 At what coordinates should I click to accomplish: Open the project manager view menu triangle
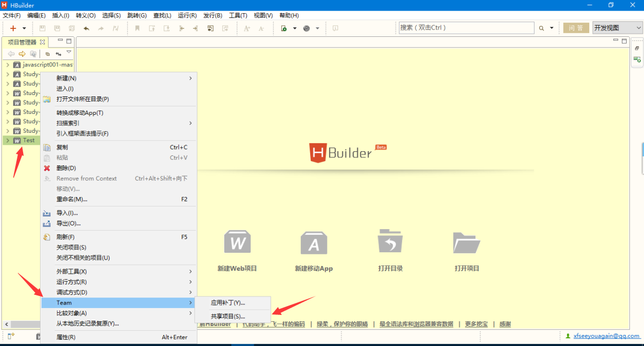coord(69,52)
